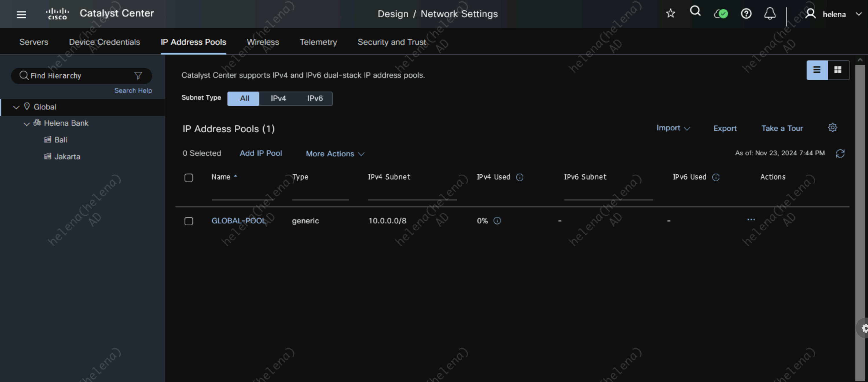The height and width of the screenshot is (382, 868).
Task: Click the Find Hierarchy search field
Action: pos(78,76)
